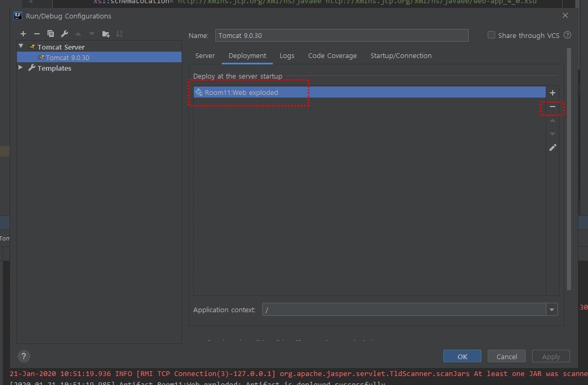
Task: Add deployment artifact with plus button
Action: (553, 93)
